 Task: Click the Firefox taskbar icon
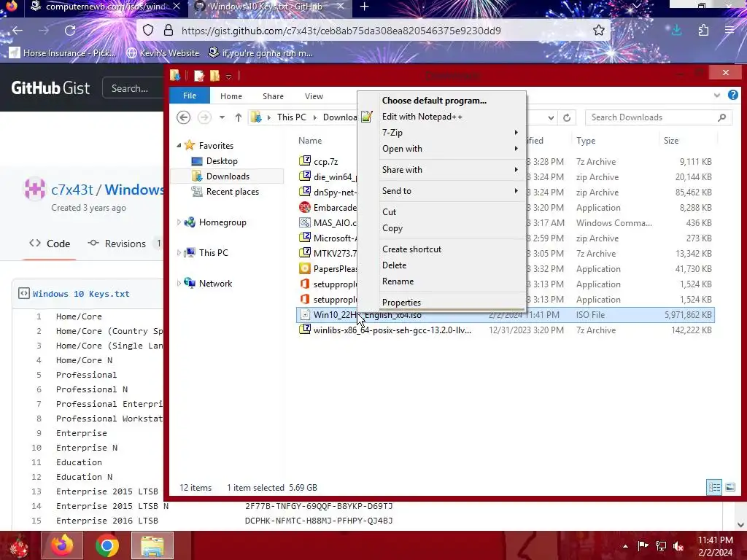pyautogui.click(x=62, y=545)
